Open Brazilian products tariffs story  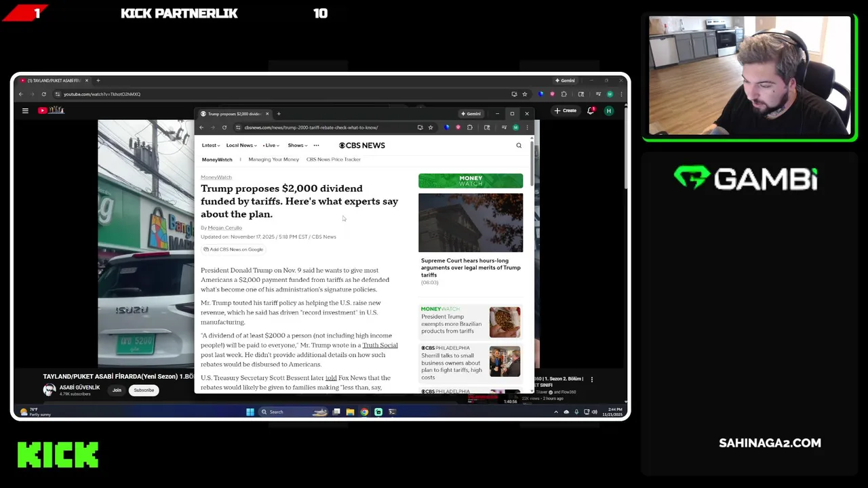(452, 324)
